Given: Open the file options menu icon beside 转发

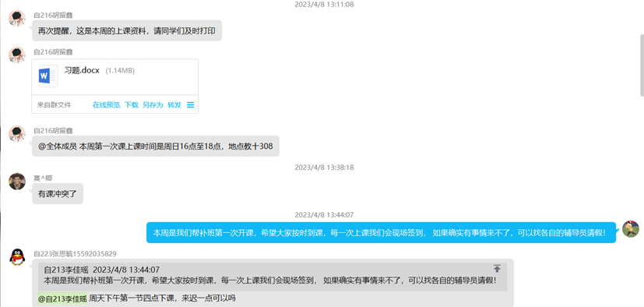Looking at the screenshot, I should (191, 104).
